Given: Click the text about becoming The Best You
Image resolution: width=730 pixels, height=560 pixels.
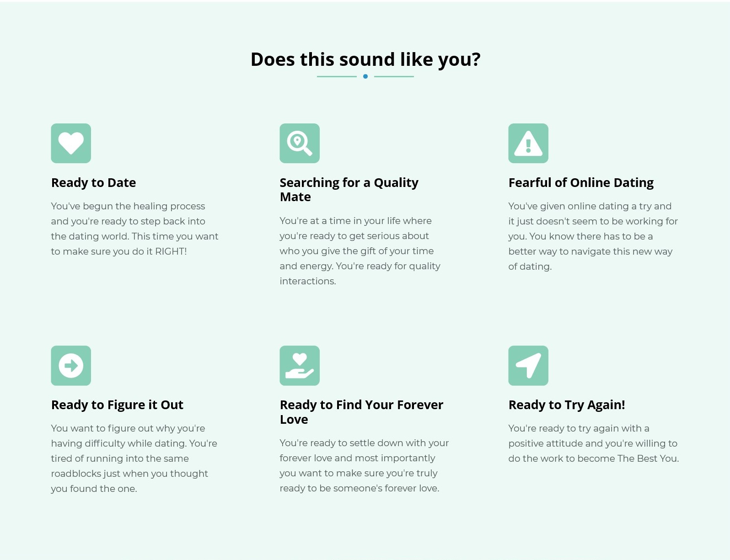Looking at the screenshot, I should (x=594, y=443).
